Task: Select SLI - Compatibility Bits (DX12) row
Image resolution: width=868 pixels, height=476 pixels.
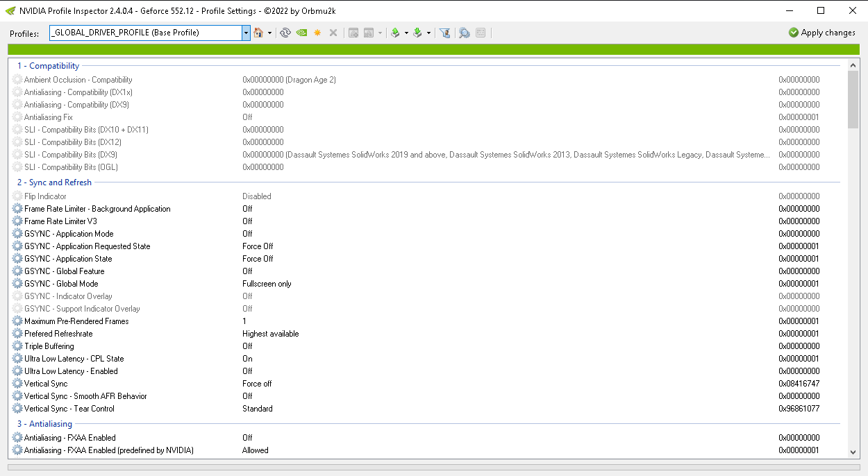Action: coord(426,142)
